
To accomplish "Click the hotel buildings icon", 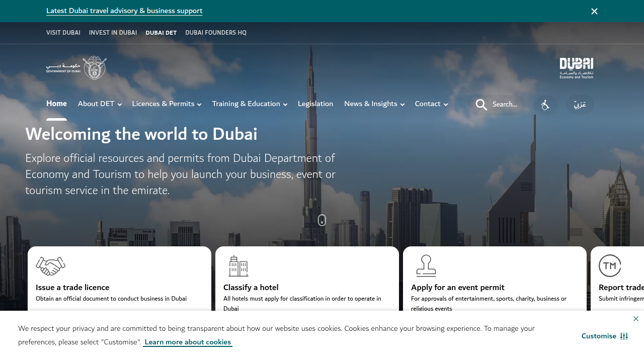I will 238,266.
